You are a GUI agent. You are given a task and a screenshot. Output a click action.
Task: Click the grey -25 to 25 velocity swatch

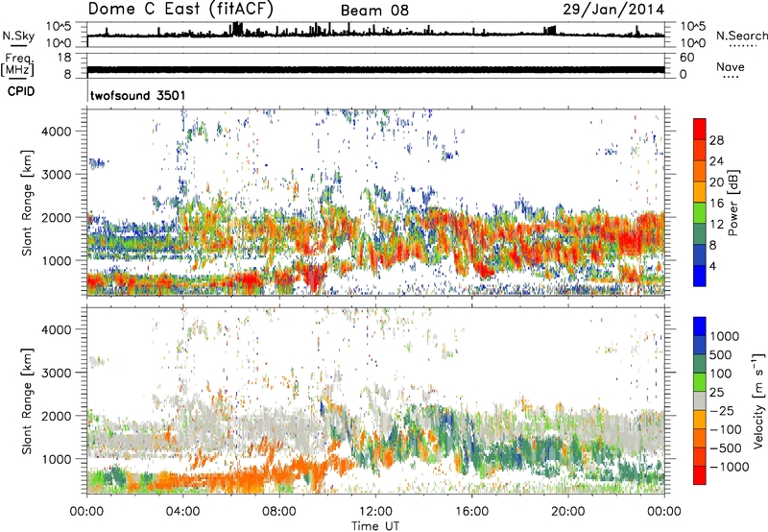[700, 401]
